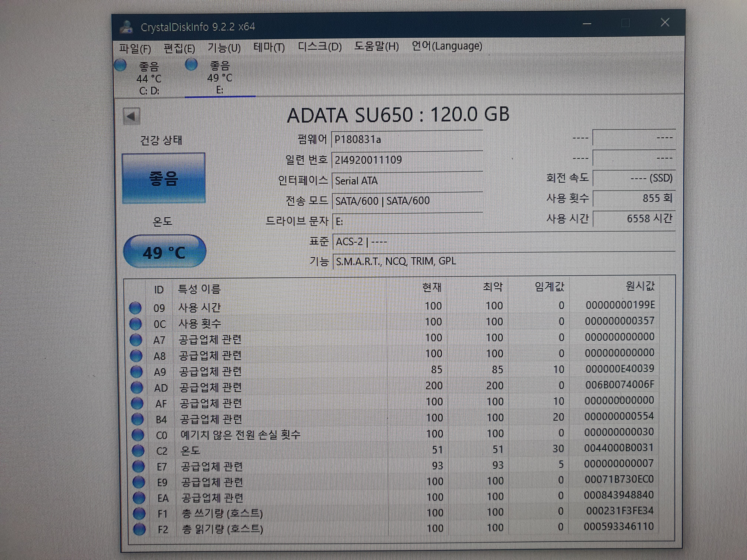This screenshot has height=560, width=747.
Task: Click the status dot of row F2
Action: point(140,529)
